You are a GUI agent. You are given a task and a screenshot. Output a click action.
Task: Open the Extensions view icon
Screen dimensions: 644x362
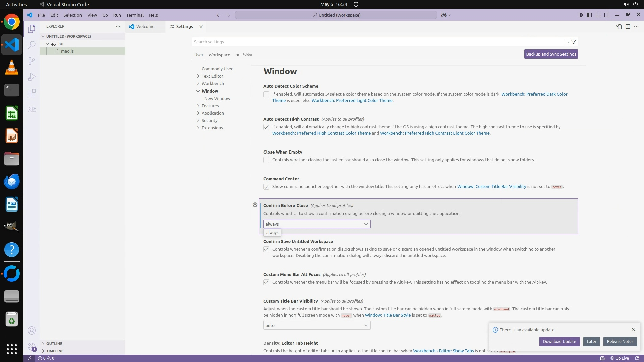pos(32,93)
